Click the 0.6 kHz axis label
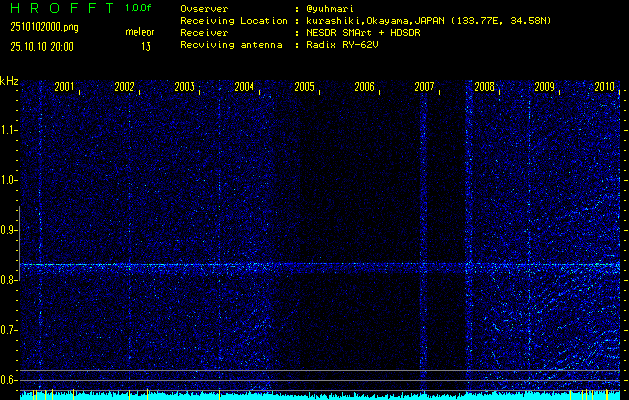 click(8, 380)
